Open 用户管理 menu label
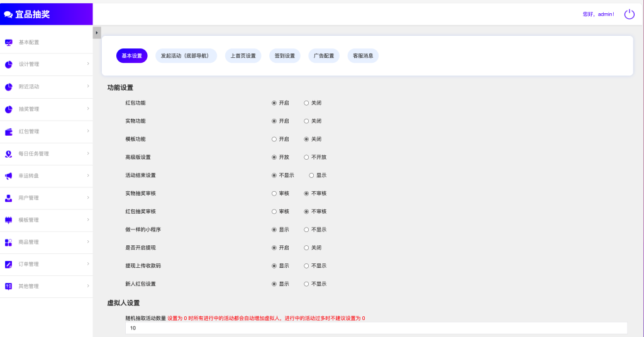The width and height of the screenshot is (644, 337). (29, 198)
